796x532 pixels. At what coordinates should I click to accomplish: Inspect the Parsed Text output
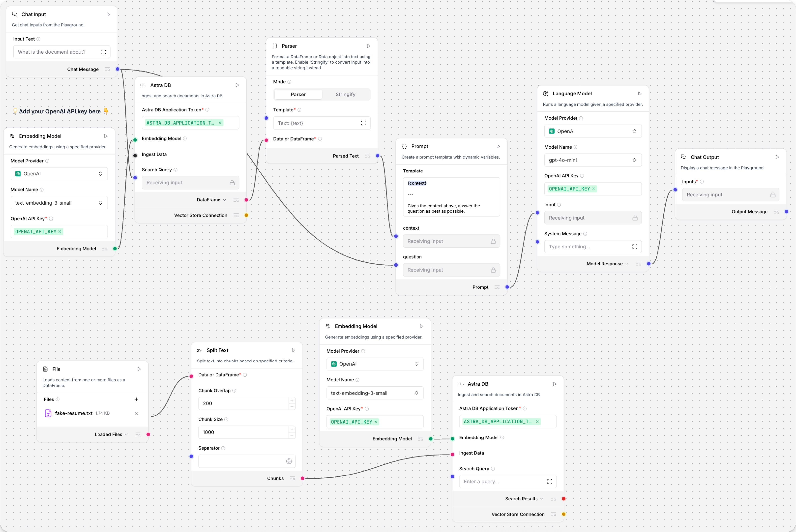367,156
